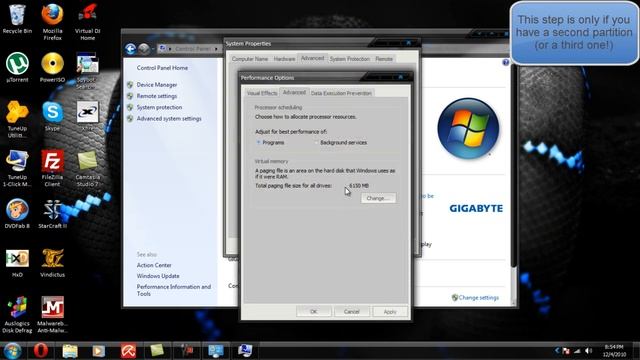Expand Control Panel breadcrumb arrow
Screen dimensions: 640x360
pos(216,49)
